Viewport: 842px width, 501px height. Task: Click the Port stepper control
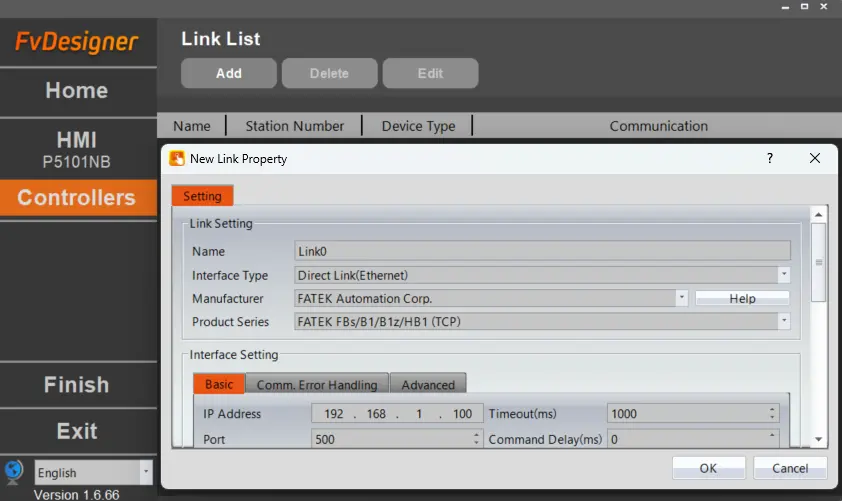click(476, 439)
